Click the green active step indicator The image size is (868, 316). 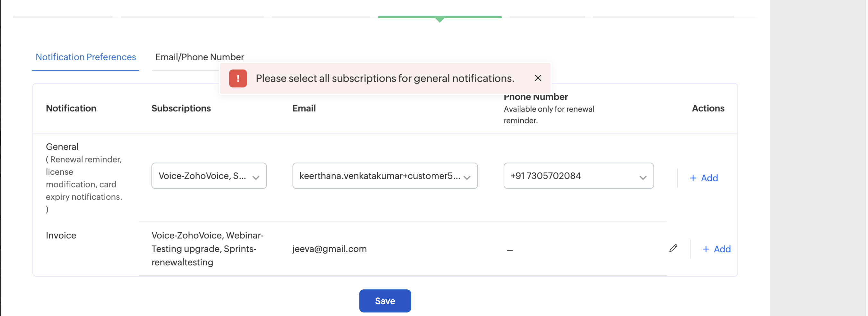click(x=439, y=17)
